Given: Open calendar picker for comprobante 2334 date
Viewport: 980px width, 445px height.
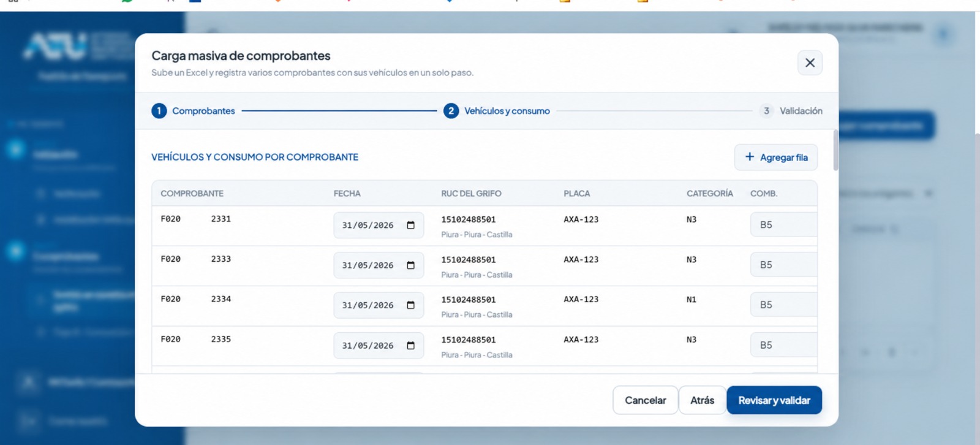Looking at the screenshot, I should [x=410, y=305].
